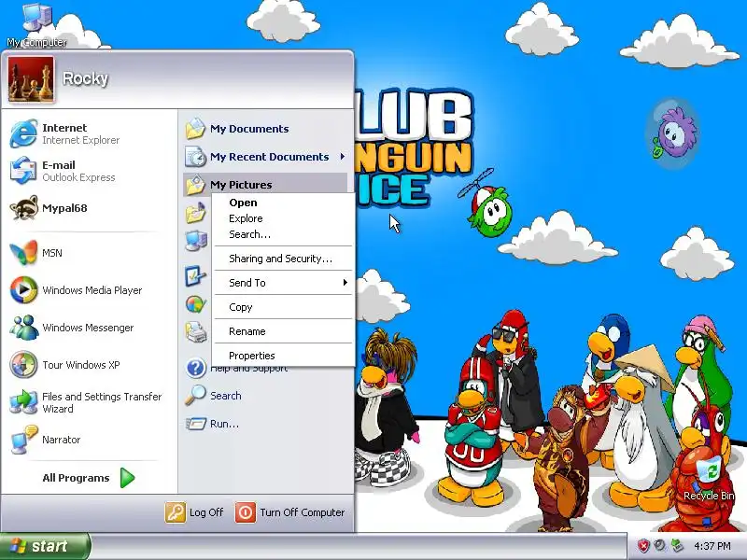
Task: Click the Turn Off Computer text label
Action: pos(302,512)
